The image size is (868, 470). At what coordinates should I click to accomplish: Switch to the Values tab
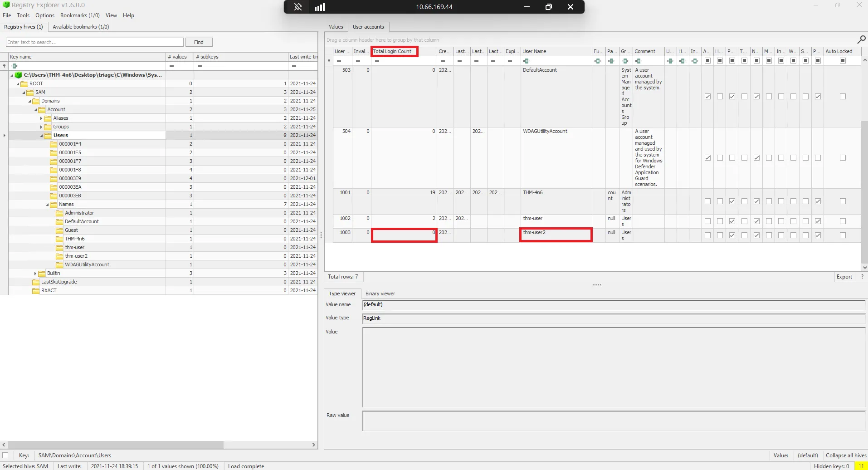pos(336,27)
